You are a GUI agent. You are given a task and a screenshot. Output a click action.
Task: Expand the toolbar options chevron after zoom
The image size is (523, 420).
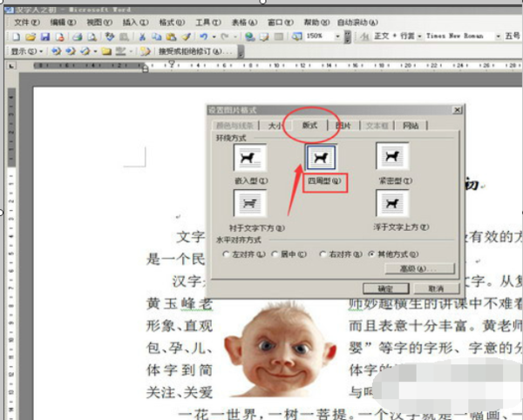coord(347,37)
